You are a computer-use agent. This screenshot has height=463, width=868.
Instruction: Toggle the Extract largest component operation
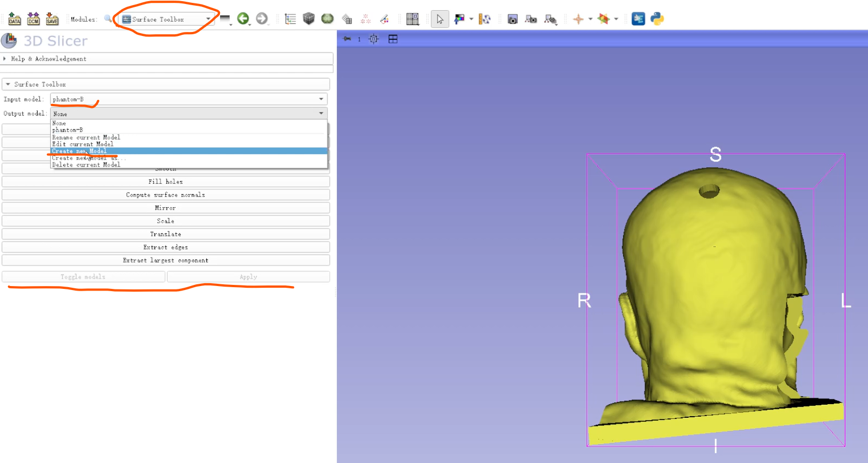coord(166,260)
